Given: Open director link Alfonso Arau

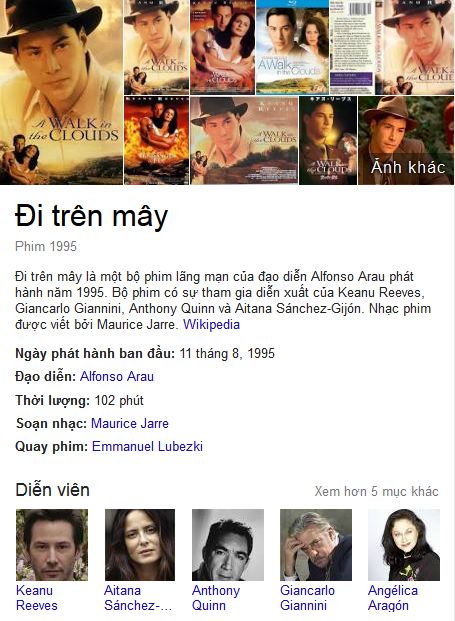Looking at the screenshot, I should tap(117, 376).
